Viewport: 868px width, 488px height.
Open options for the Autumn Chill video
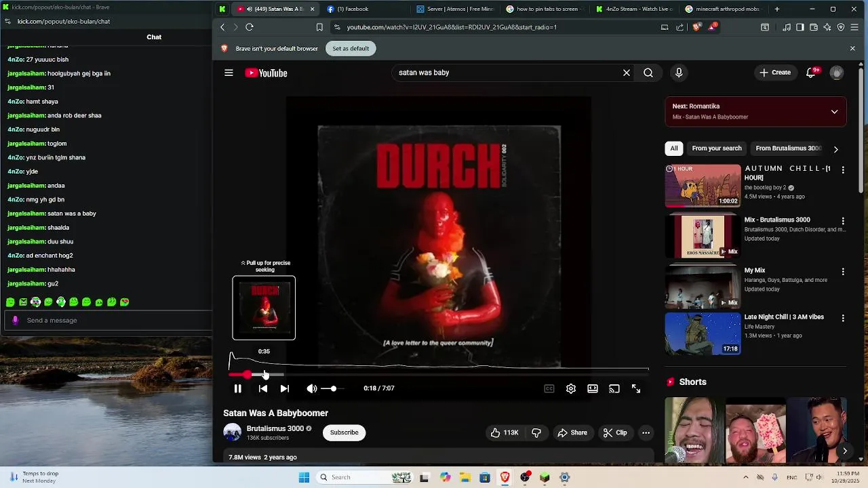pos(843,170)
